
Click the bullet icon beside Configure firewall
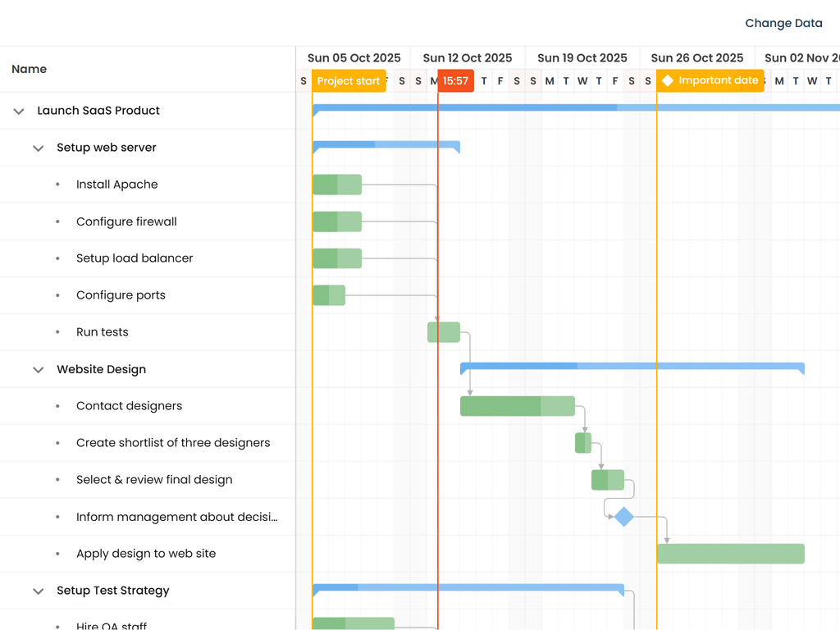coord(56,221)
